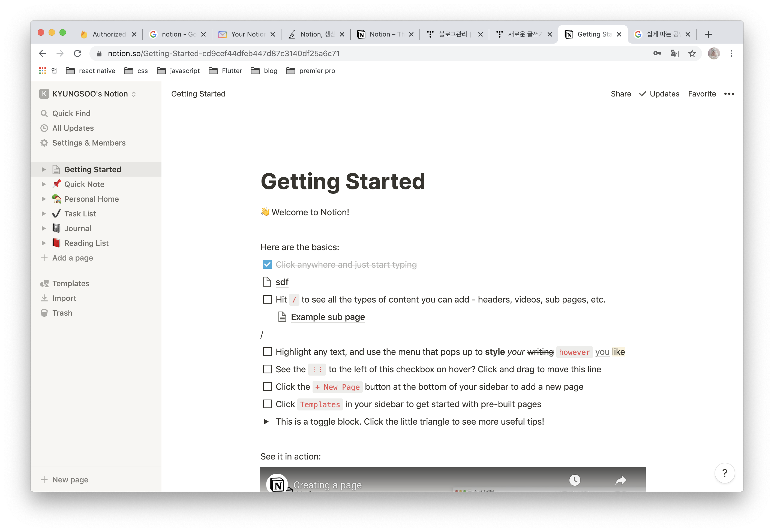
Task: Expand the toggle block triangle
Action: [x=266, y=422]
